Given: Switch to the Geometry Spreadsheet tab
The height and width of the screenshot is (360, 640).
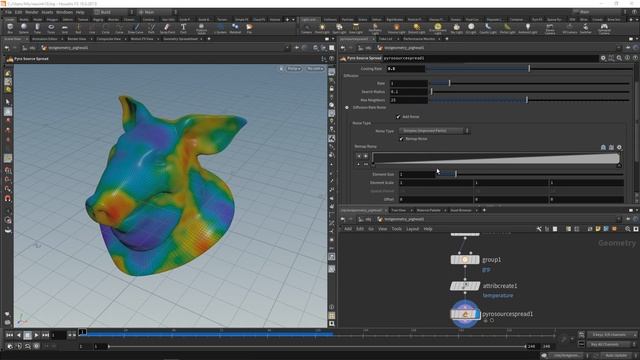Looking at the screenshot, I should tap(180, 39).
